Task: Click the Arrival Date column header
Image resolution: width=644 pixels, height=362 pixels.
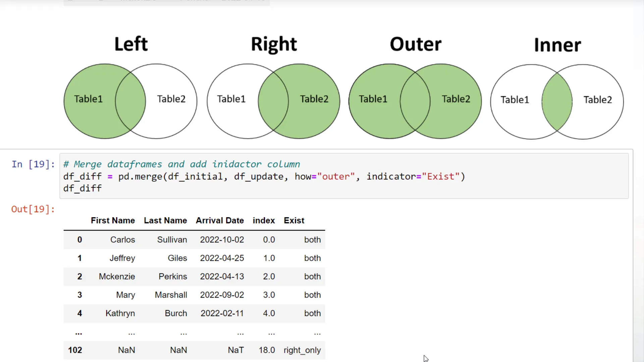Action: point(220,220)
